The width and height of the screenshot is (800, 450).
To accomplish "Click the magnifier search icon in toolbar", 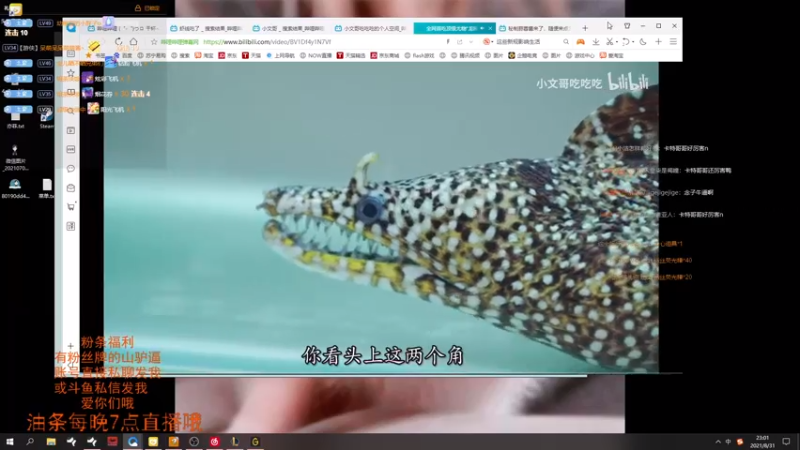I will coord(566,42).
